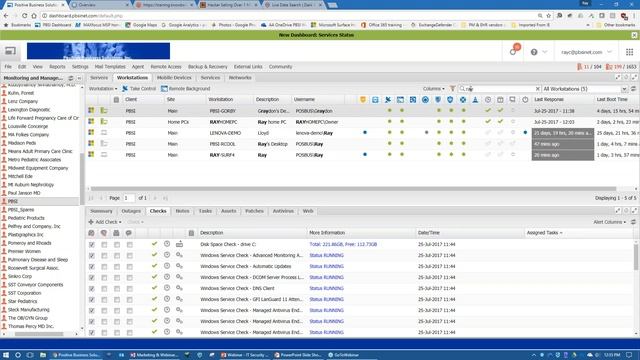Toggle the third checkbox on Advanced Monitoring row

pyautogui.click(x=117, y=256)
